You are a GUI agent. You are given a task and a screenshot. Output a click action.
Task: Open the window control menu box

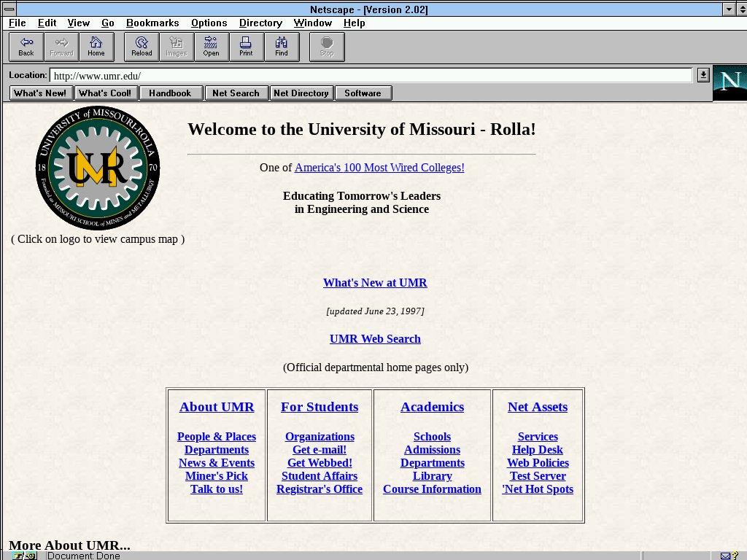tap(9, 9)
